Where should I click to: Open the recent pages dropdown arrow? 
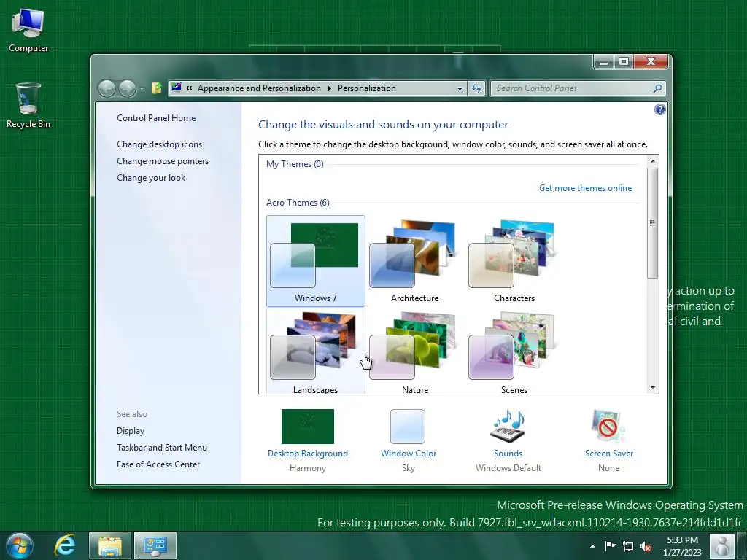click(142, 88)
